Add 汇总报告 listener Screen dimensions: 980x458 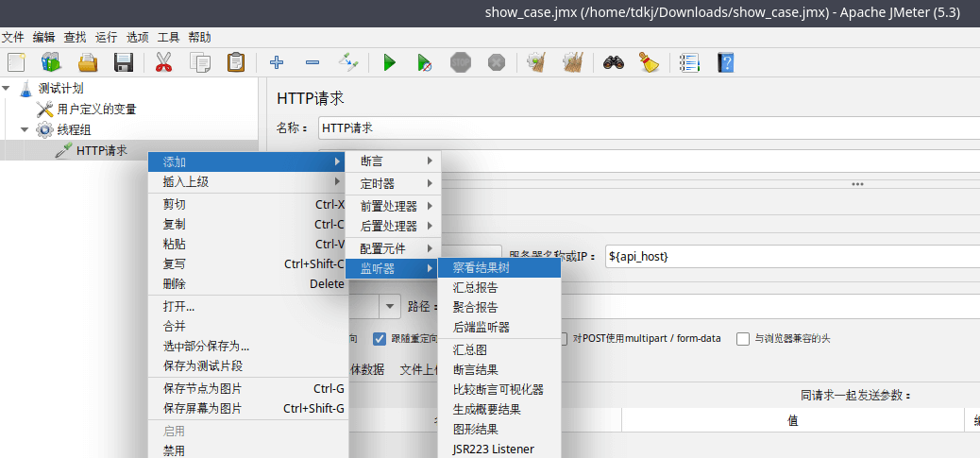[x=499, y=288]
